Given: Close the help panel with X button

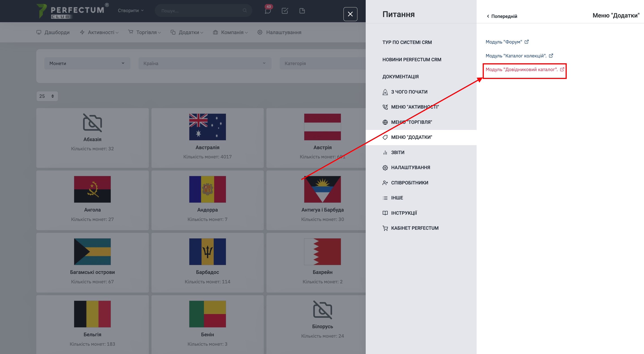Looking at the screenshot, I should [x=350, y=14].
